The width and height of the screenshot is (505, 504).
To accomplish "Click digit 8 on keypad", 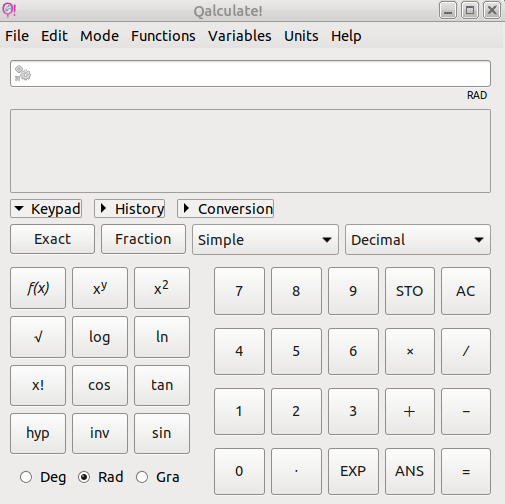I will tap(296, 291).
